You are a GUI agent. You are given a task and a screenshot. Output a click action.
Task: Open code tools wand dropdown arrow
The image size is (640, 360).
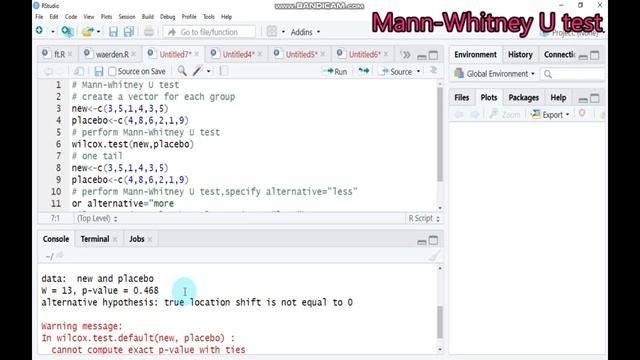pos(209,71)
